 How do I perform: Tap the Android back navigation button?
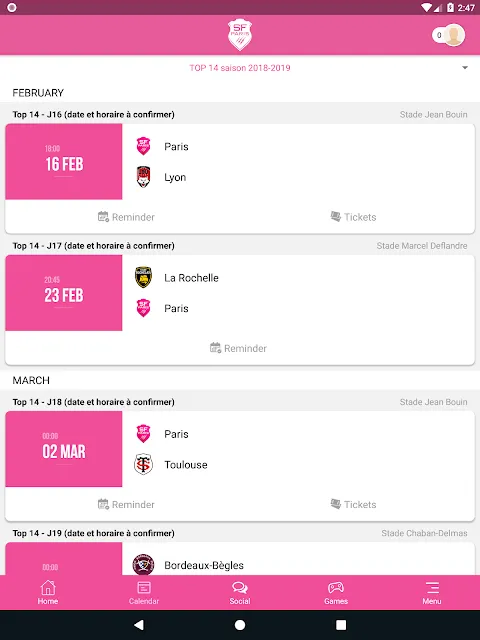pos(139,624)
